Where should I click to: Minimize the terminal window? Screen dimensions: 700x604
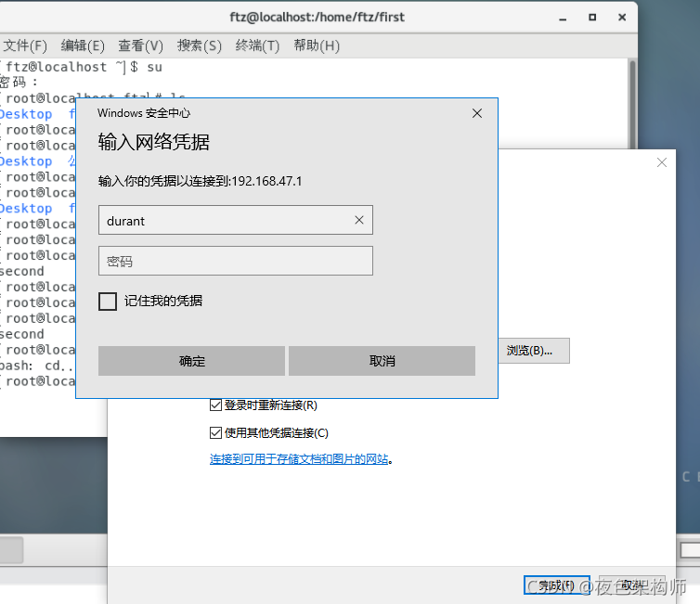click(x=563, y=18)
